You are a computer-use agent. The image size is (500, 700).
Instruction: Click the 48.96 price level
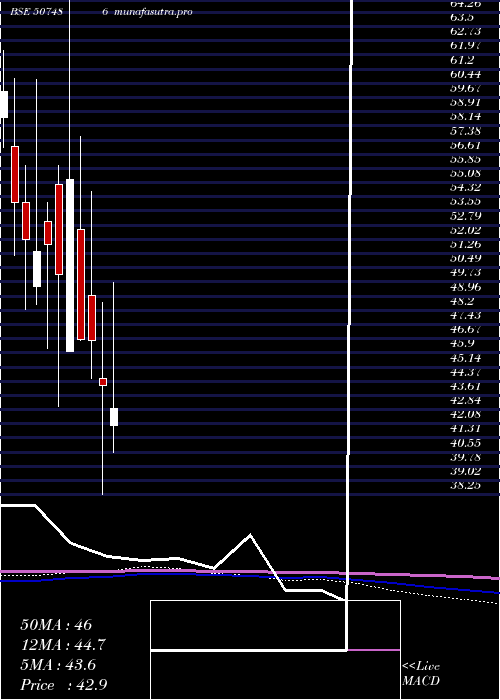click(465, 287)
